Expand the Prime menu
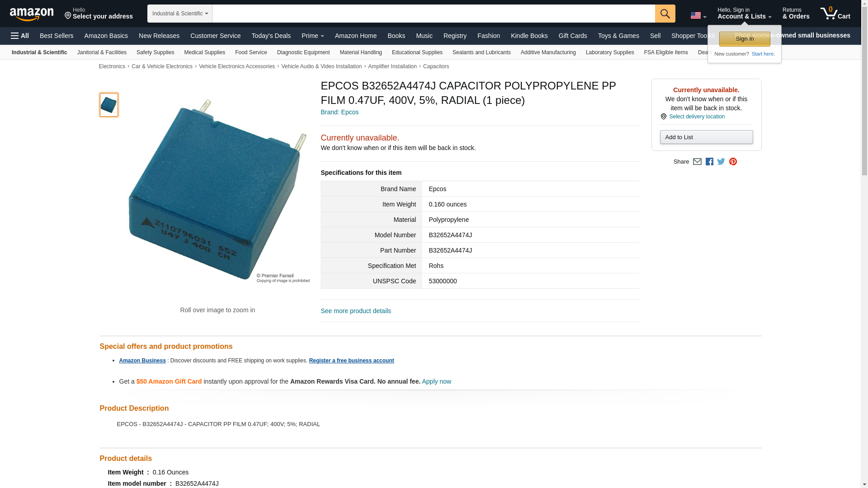 pos(313,36)
